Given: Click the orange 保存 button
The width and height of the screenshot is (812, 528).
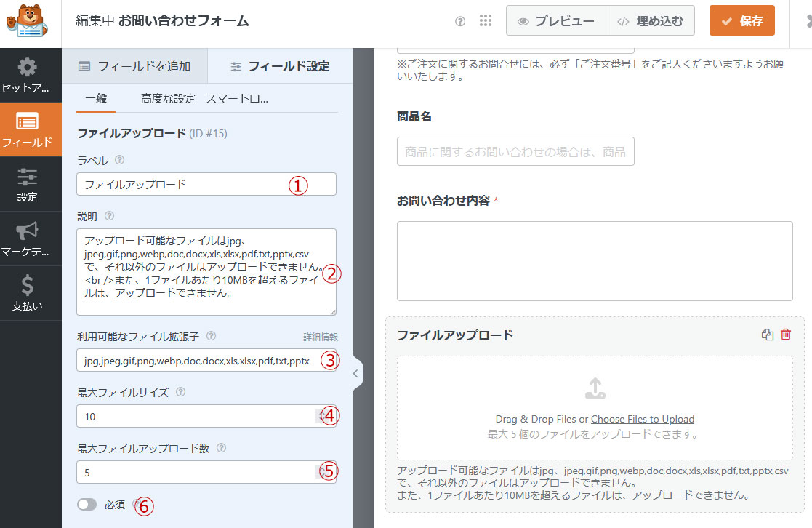Looking at the screenshot, I should [x=741, y=21].
